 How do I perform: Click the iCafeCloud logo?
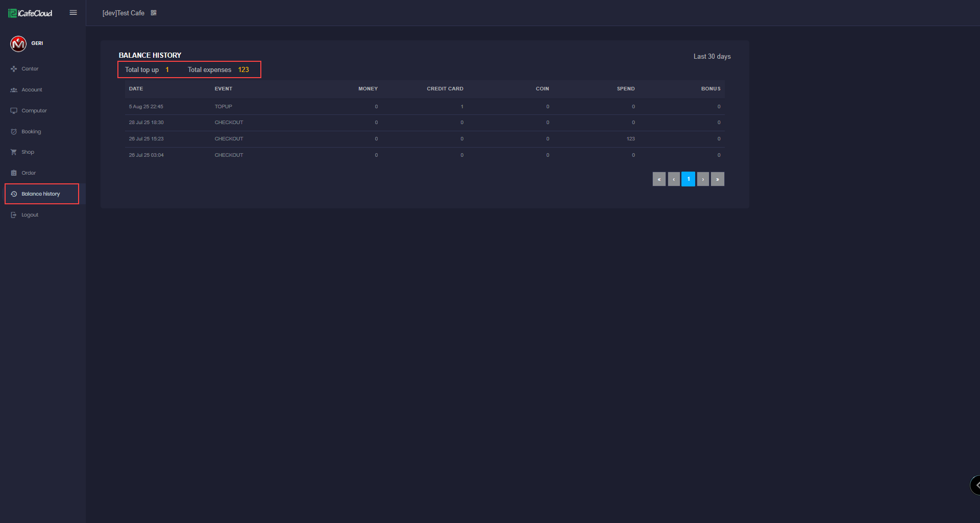point(30,13)
